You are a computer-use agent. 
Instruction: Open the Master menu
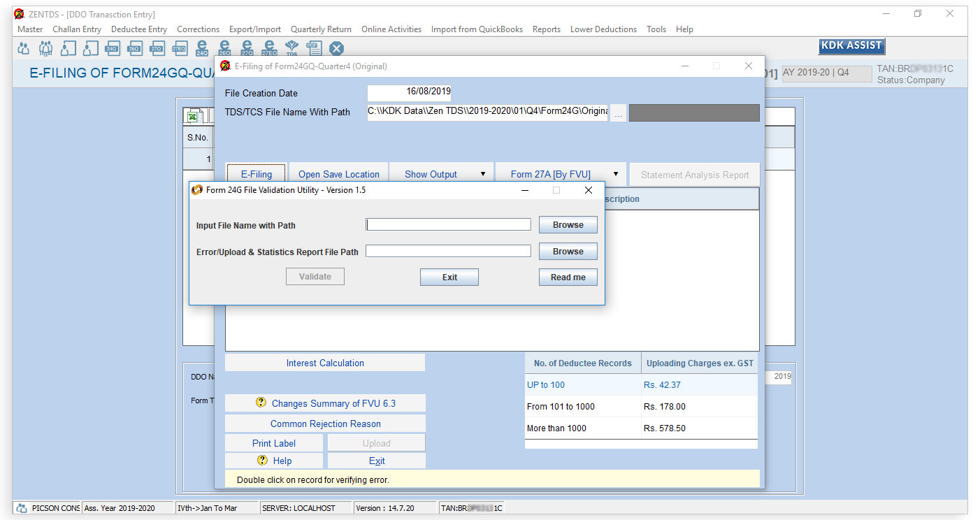(30, 29)
